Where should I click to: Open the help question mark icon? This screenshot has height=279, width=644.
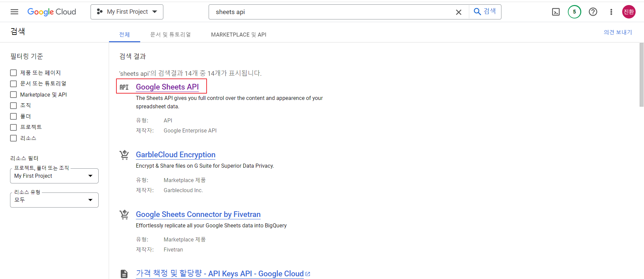tap(593, 12)
